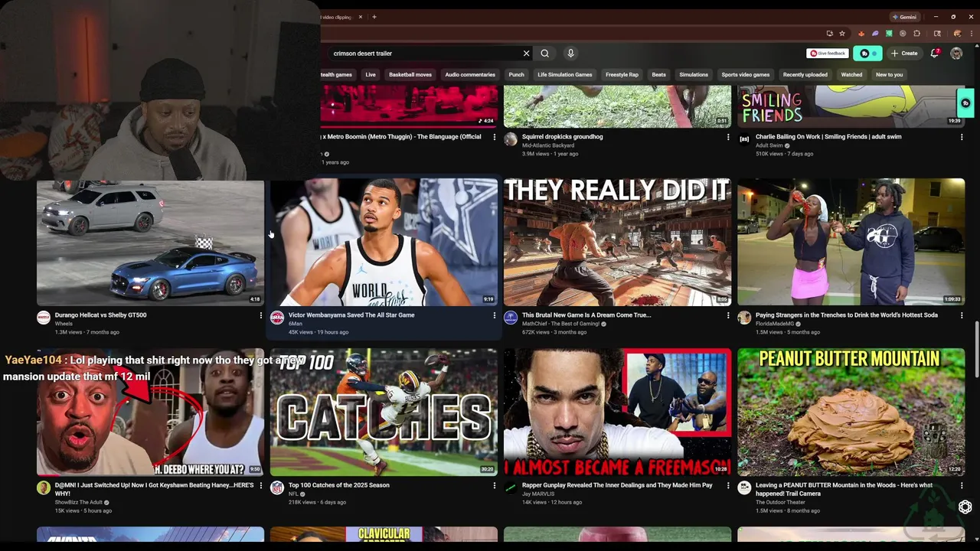Open the YouTube account avatar menu

tap(956, 54)
